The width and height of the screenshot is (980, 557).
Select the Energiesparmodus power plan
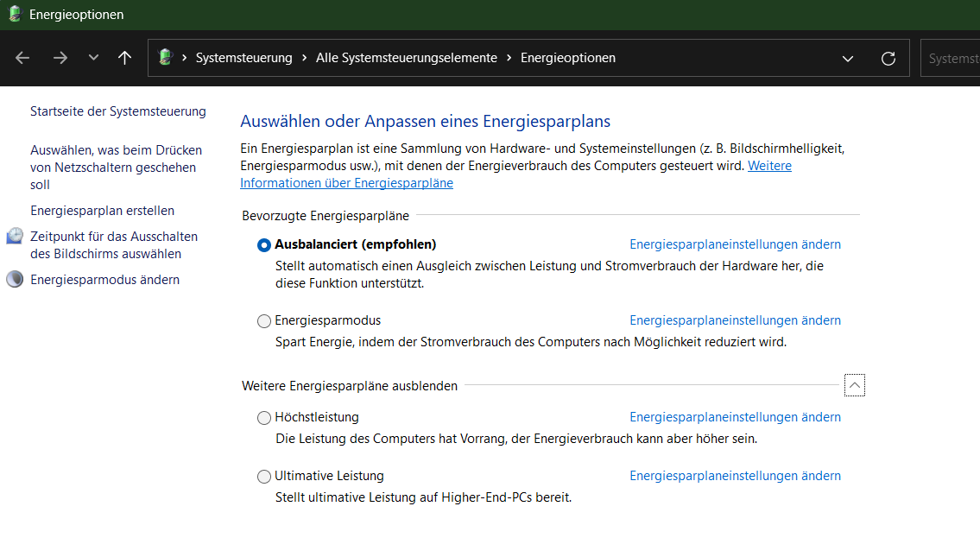coord(264,321)
